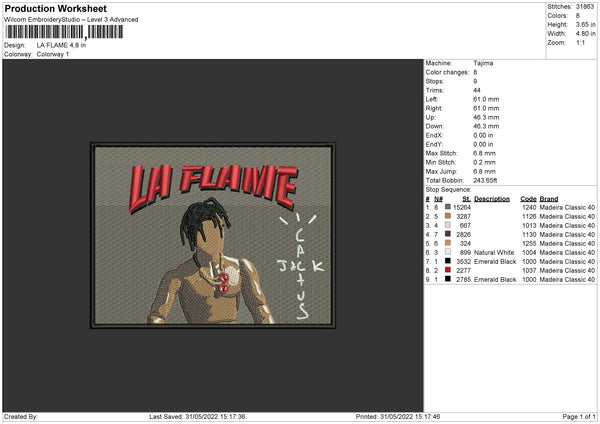The width and height of the screenshot is (600, 424).
Task: Click the Right label
Action: pos(434,108)
